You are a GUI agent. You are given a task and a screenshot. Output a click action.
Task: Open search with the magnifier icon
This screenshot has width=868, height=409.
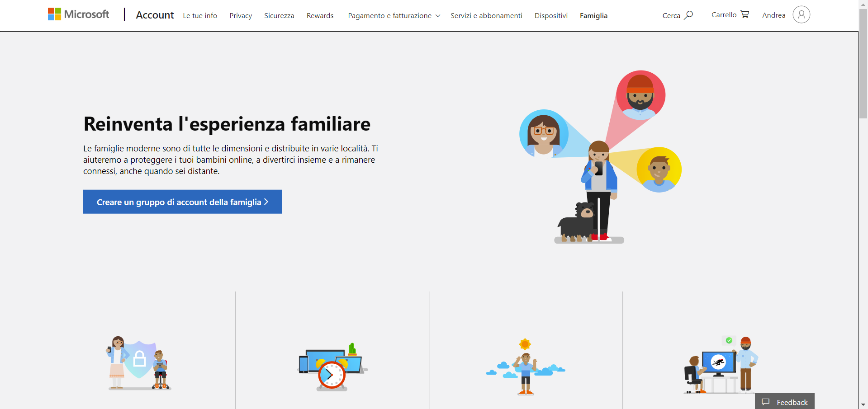pyautogui.click(x=688, y=15)
